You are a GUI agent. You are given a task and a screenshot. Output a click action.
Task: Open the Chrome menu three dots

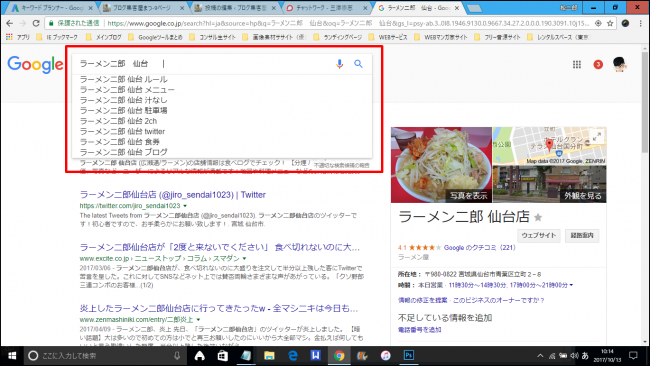pyautogui.click(x=640, y=23)
